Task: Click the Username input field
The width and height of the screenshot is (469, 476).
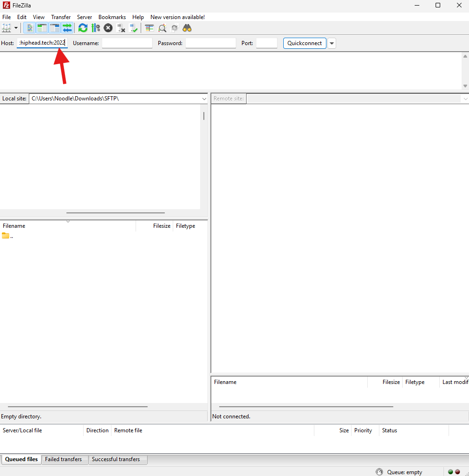Action: coord(127,43)
